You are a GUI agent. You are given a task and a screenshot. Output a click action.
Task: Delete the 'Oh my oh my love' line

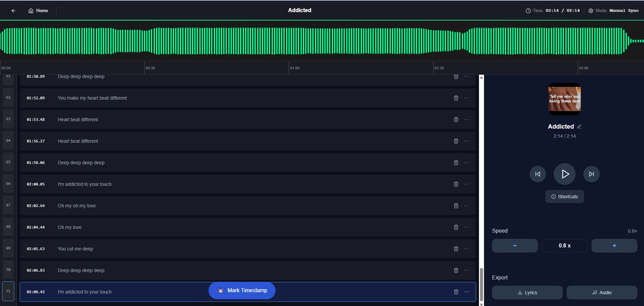(x=456, y=206)
